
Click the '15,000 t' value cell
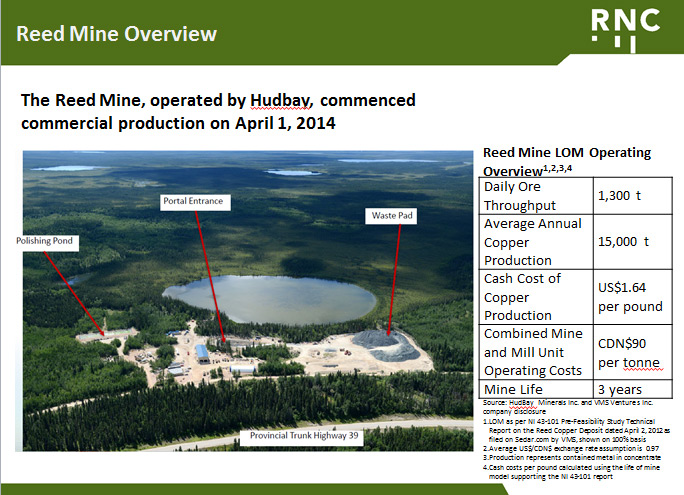tap(633, 242)
